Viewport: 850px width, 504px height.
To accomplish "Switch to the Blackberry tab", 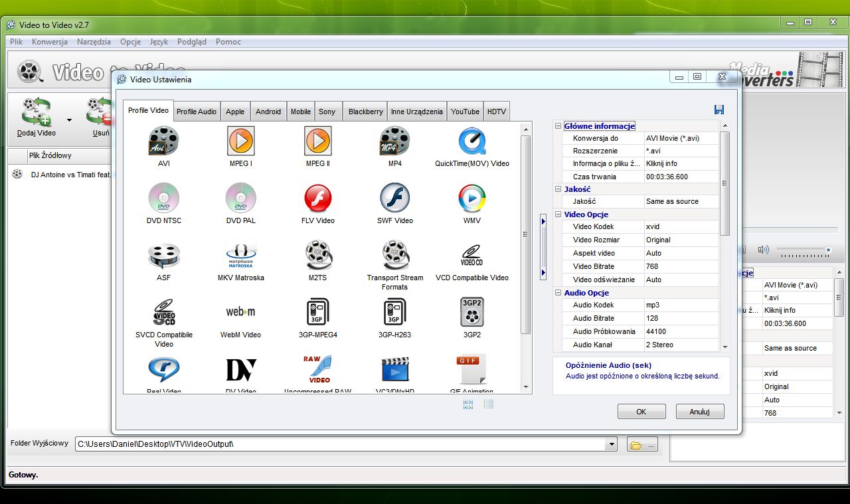I will 366,112.
